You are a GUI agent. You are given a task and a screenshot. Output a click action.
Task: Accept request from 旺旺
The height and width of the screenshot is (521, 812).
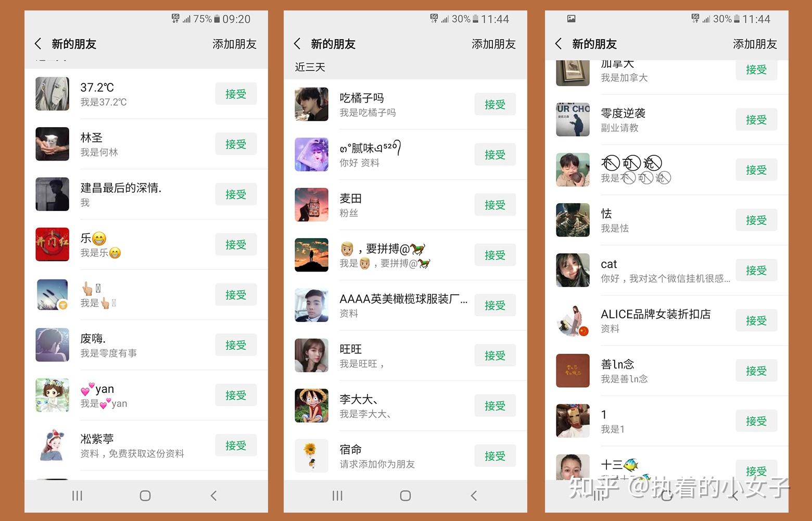click(x=495, y=355)
